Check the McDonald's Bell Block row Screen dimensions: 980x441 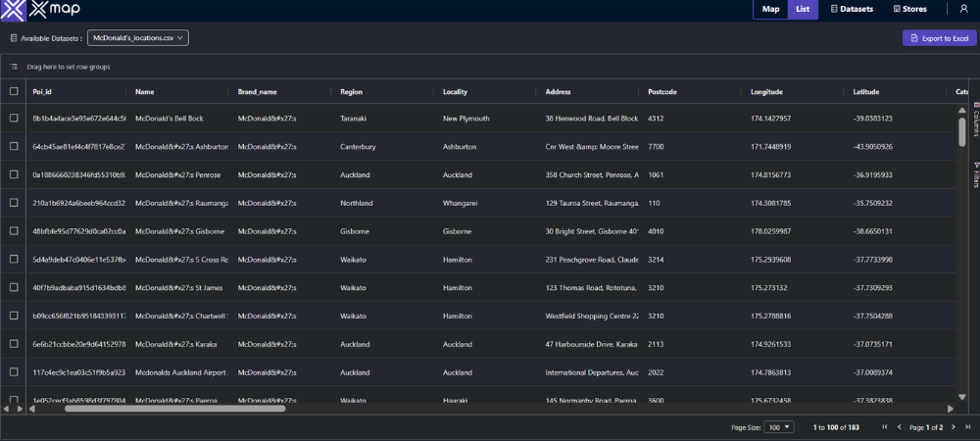(14, 118)
